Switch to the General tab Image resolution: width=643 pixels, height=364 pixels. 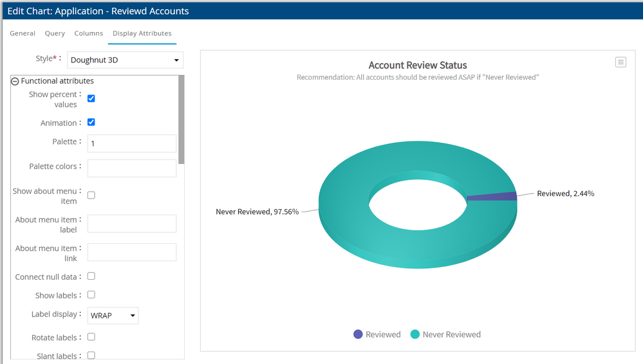point(23,33)
